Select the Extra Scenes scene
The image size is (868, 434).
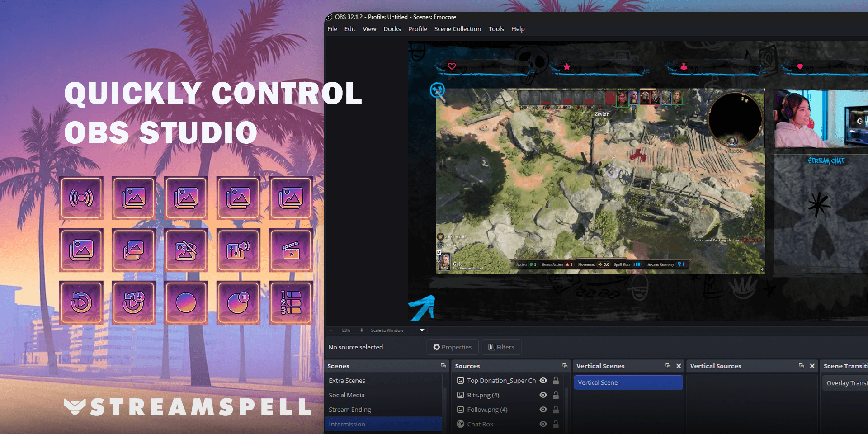click(383, 381)
